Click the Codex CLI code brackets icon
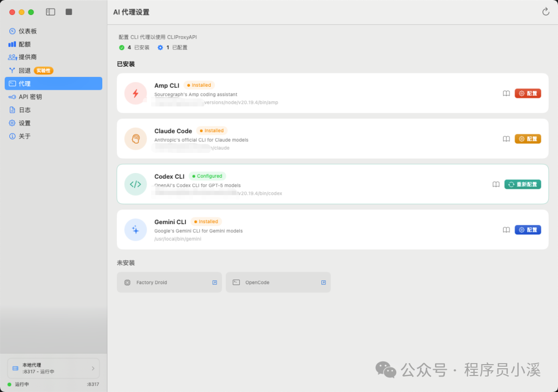 tap(135, 184)
